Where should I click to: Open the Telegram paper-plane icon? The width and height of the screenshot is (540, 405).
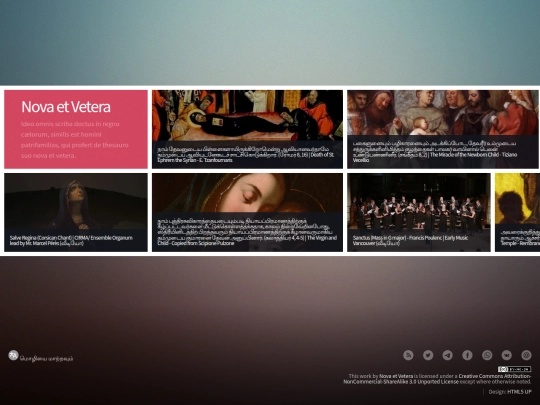[x=448, y=355]
